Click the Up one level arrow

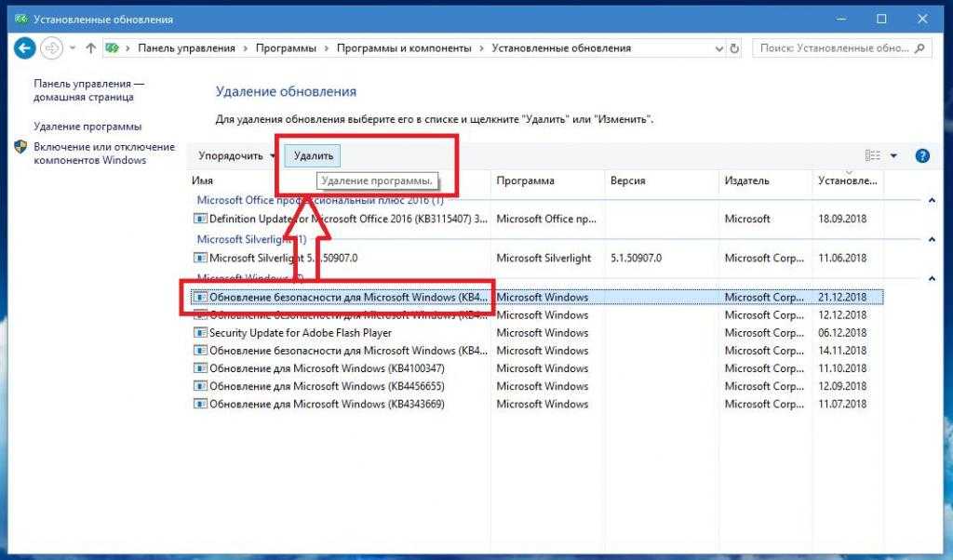(90, 47)
